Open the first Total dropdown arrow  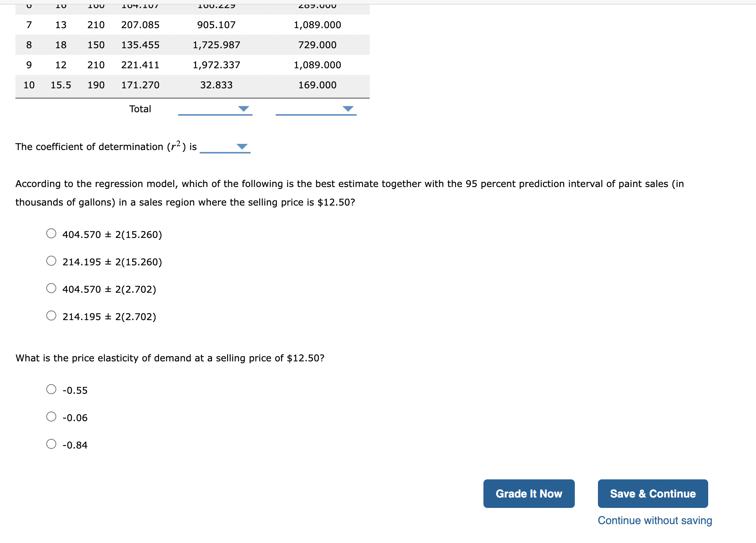pyautogui.click(x=244, y=109)
